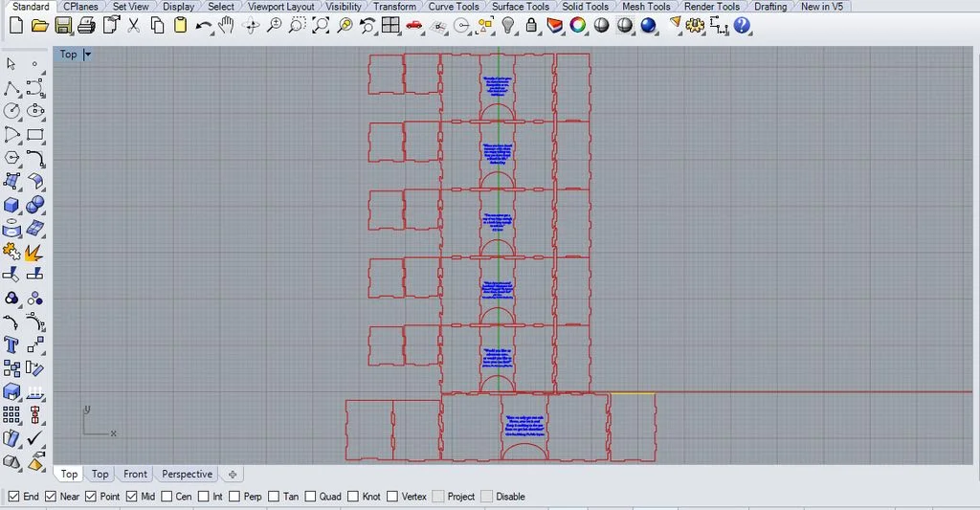Viewport: 980px width, 510px height.
Task: Switch to the Front viewport tab
Action: [x=135, y=474]
